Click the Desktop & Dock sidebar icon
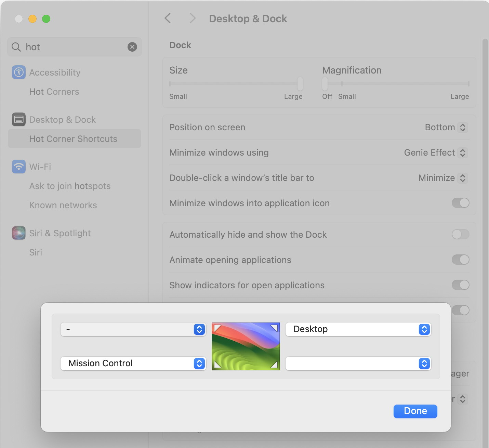The image size is (489, 448). pos(19,119)
